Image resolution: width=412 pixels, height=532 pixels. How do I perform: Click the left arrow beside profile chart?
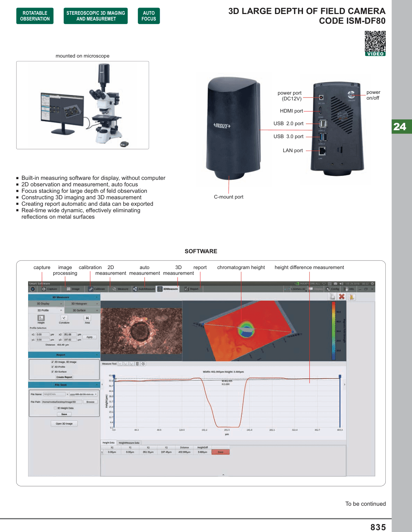click(102, 385)
